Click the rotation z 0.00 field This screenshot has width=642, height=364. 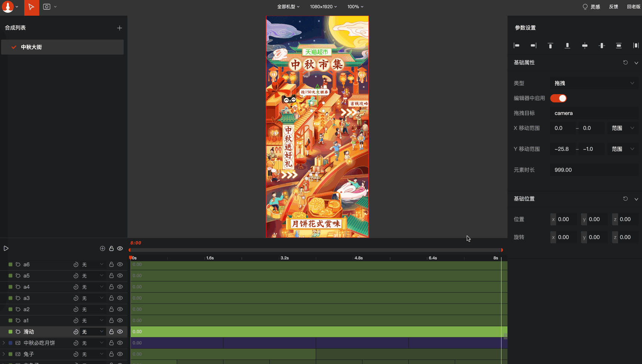pos(625,237)
